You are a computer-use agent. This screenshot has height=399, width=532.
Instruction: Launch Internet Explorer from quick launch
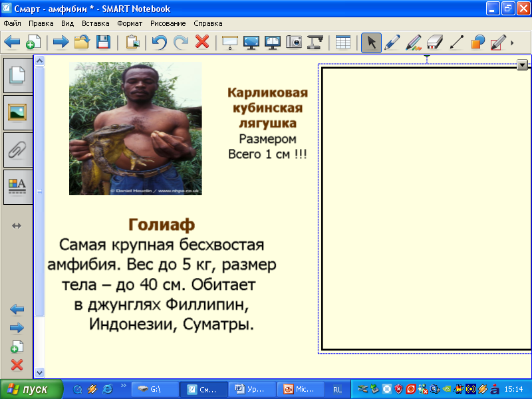tap(108, 389)
